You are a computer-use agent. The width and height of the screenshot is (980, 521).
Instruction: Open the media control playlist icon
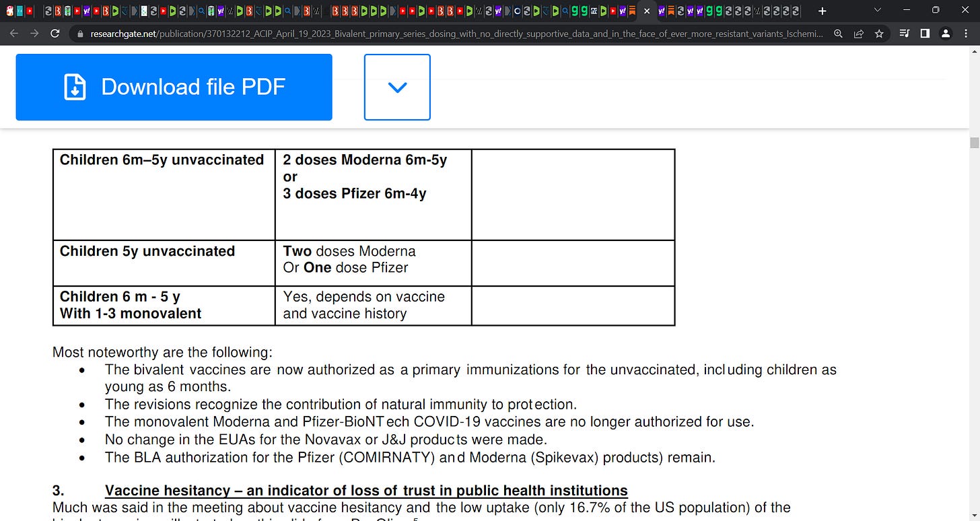click(905, 34)
